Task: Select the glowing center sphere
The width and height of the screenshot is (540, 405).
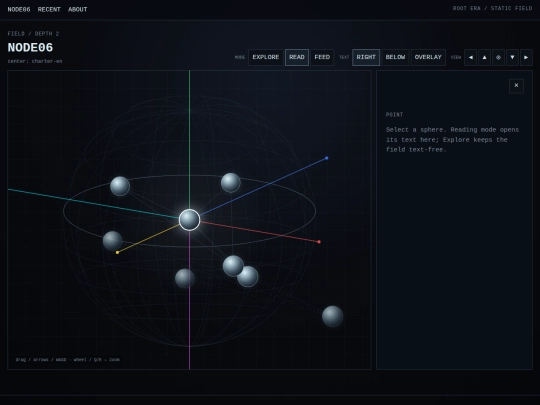Action: coord(189,220)
